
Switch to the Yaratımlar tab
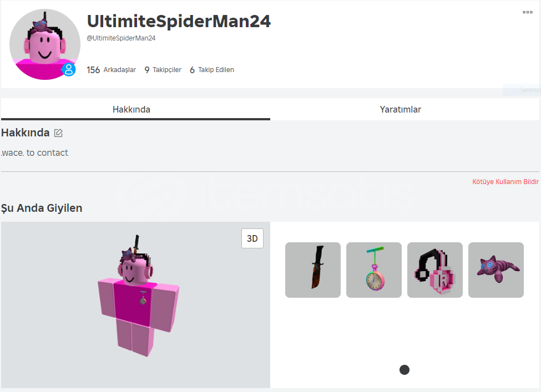[x=401, y=109]
